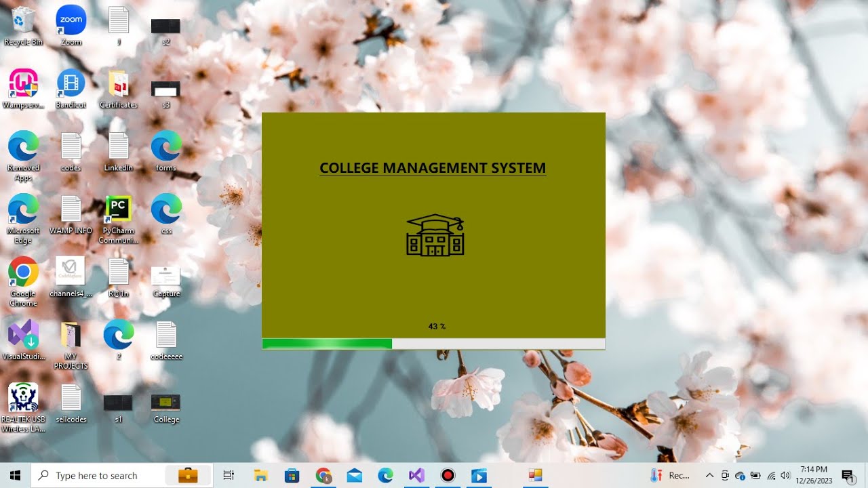Switch to Visual Studio in the taskbar
The image size is (868, 488).
[x=416, y=476]
